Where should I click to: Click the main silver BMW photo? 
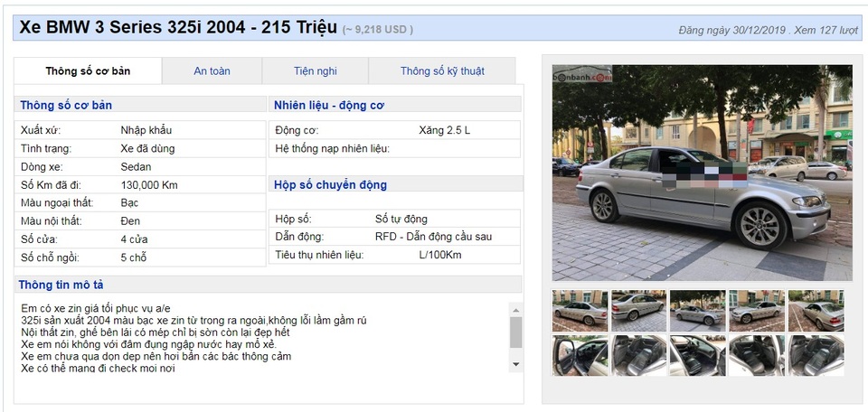pos(702,173)
